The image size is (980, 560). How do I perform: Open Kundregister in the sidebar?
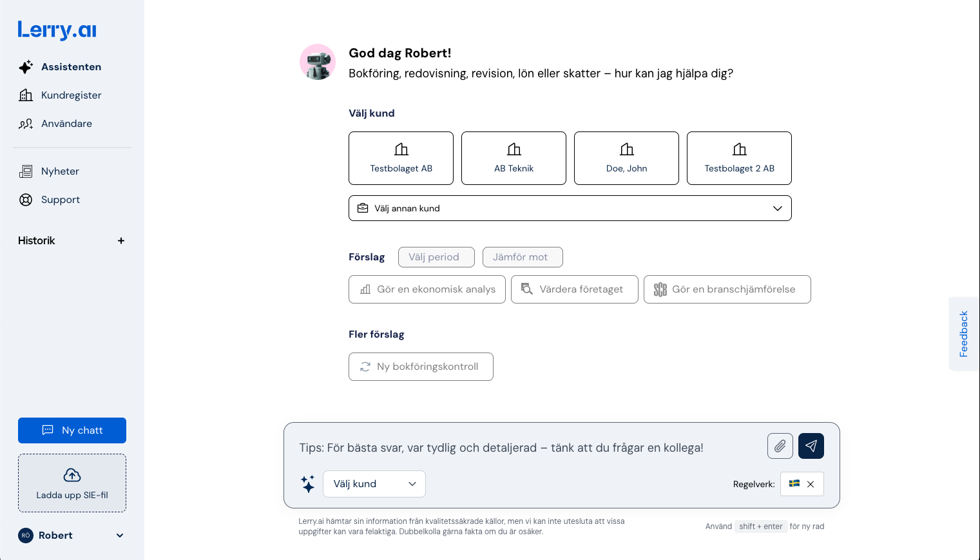[x=71, y=95]
